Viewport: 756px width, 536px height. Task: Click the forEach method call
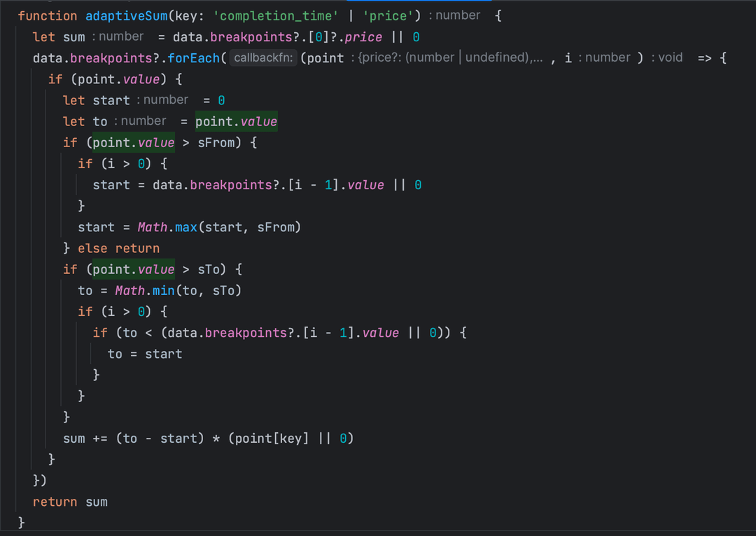193,58
